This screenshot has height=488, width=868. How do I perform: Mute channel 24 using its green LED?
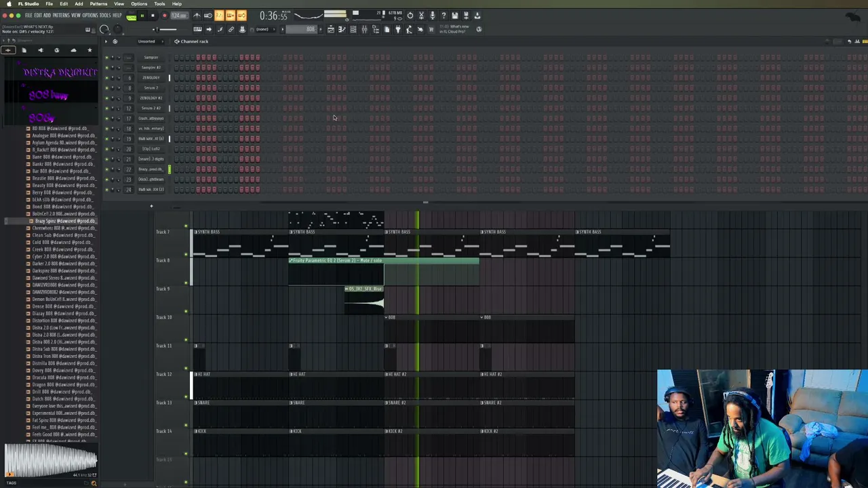[106, 190]
